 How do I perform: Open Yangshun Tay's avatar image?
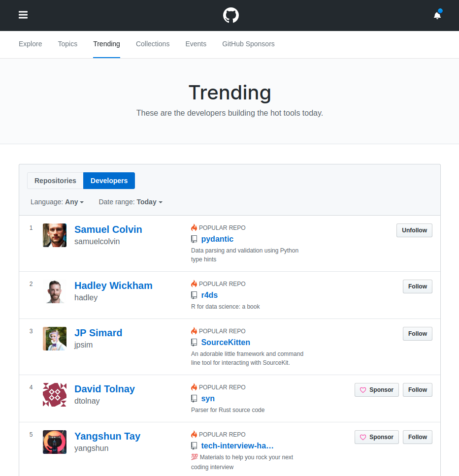[x=55, y=442]
